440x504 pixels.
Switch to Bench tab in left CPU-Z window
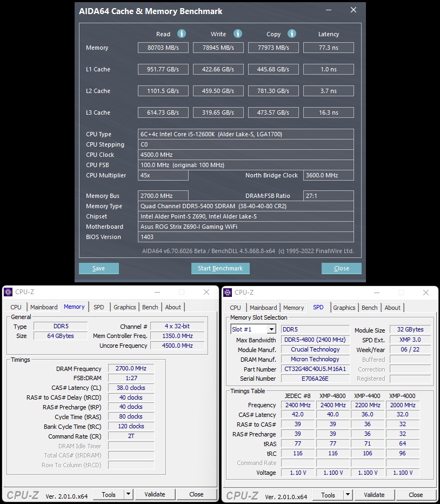150,307
